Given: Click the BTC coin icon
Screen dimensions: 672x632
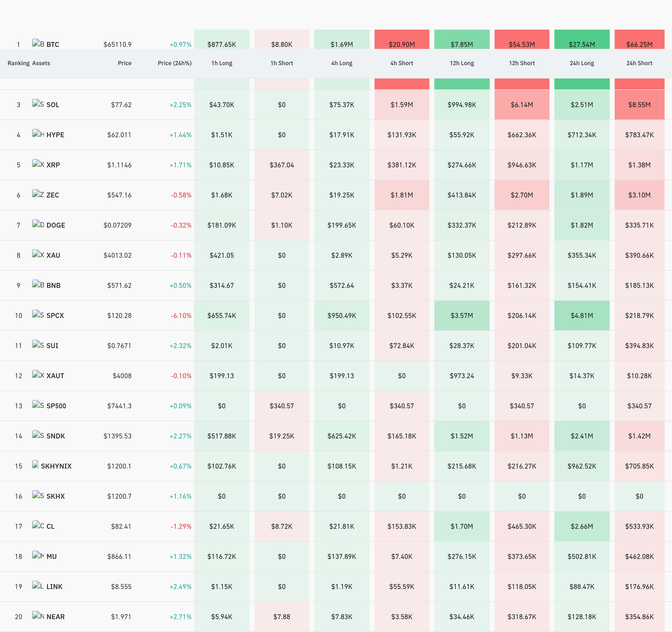Looking at the screenshot, I should [x=38, y=43].
